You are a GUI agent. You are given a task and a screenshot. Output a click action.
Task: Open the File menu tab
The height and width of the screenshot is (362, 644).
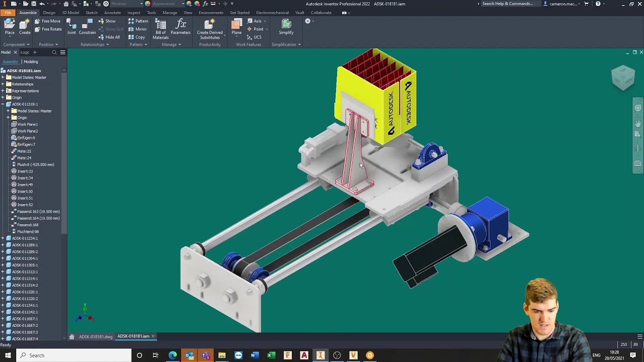click(8, 13)
